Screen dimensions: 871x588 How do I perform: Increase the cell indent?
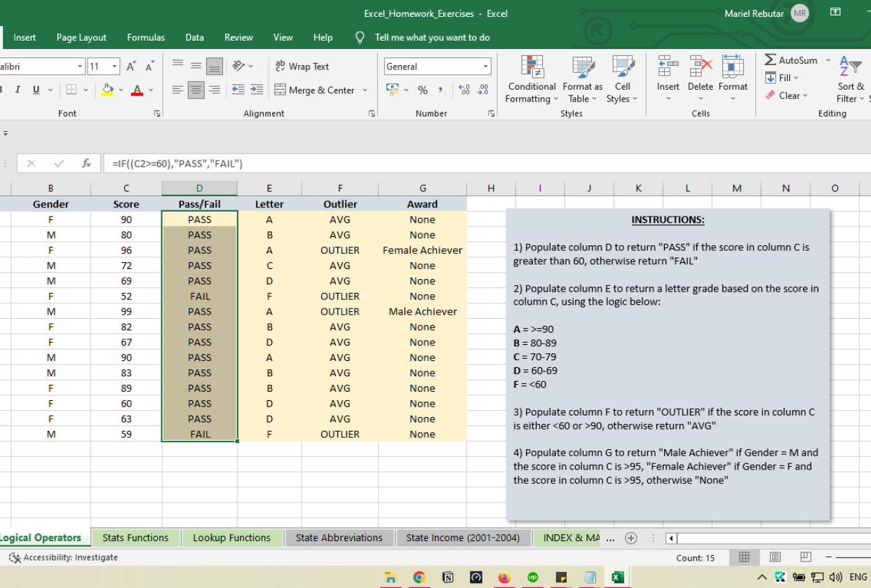pos(257,90)
